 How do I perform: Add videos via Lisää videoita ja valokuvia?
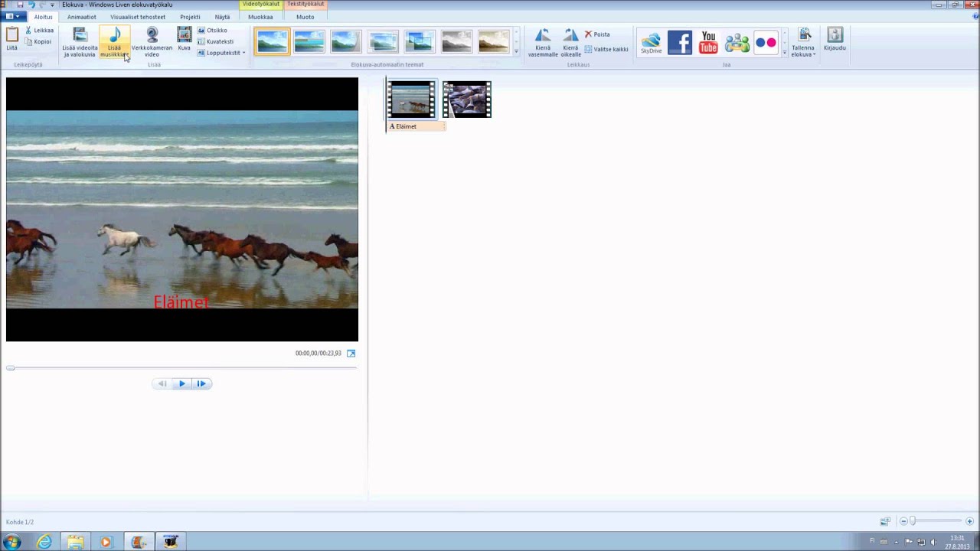(x=80, y=42)
